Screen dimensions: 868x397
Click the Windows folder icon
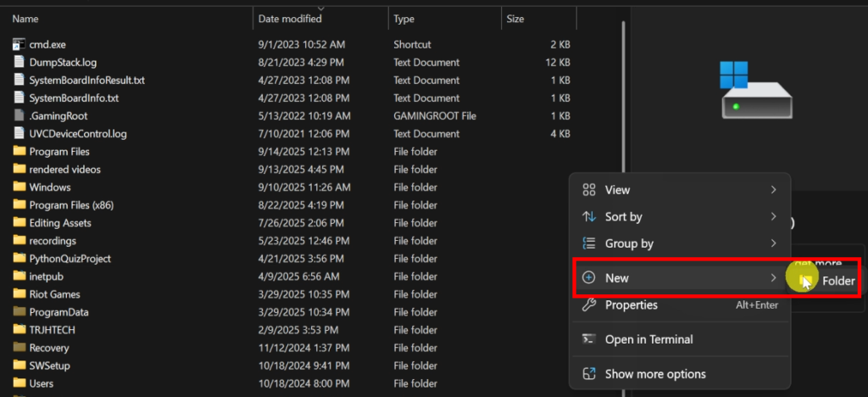pos(20,187)
